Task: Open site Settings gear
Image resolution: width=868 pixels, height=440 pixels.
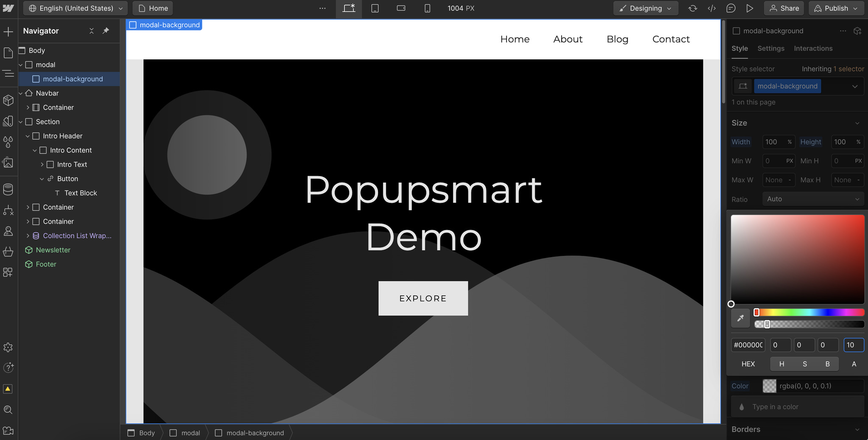Action: pos(8,348)
